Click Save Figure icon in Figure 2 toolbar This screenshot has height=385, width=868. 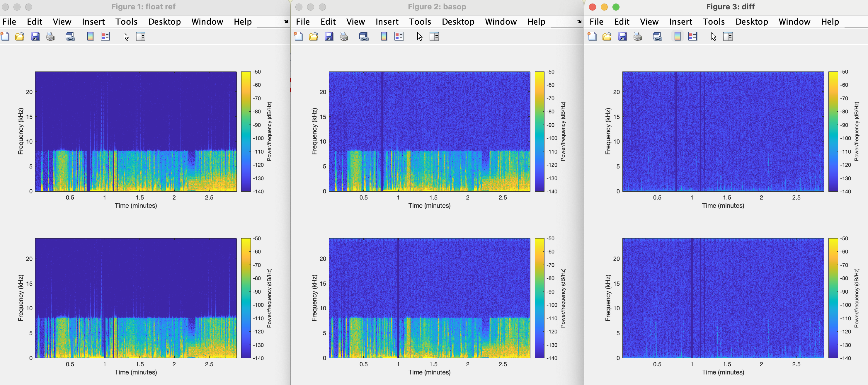coord(329,36)
